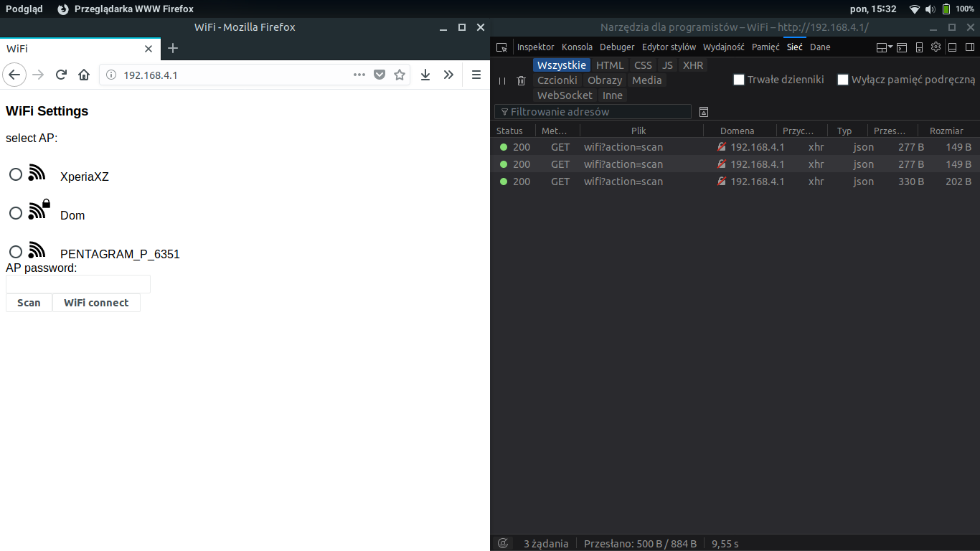Viewport: 980px width, 551px height.
Task: Pick an element with the inspector picker icon
Action: tap(502, 47)
